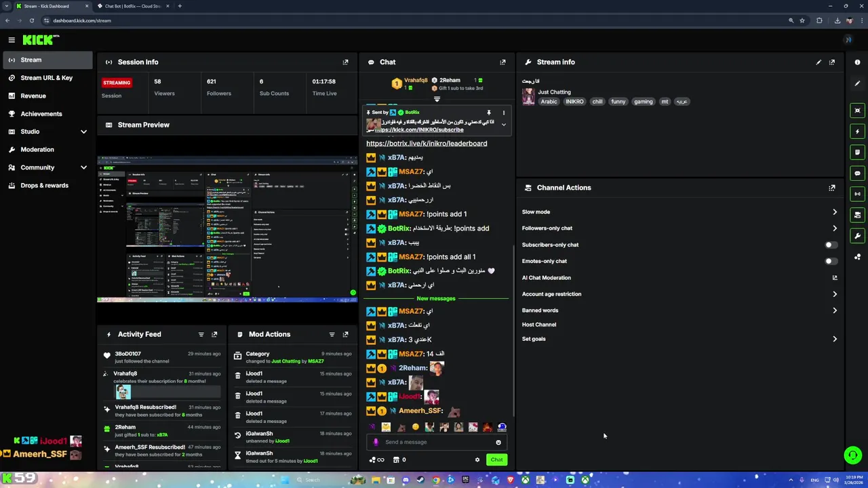868x488 pixels.
Task: Open Drops & rewards page
Action: (47, 185)
